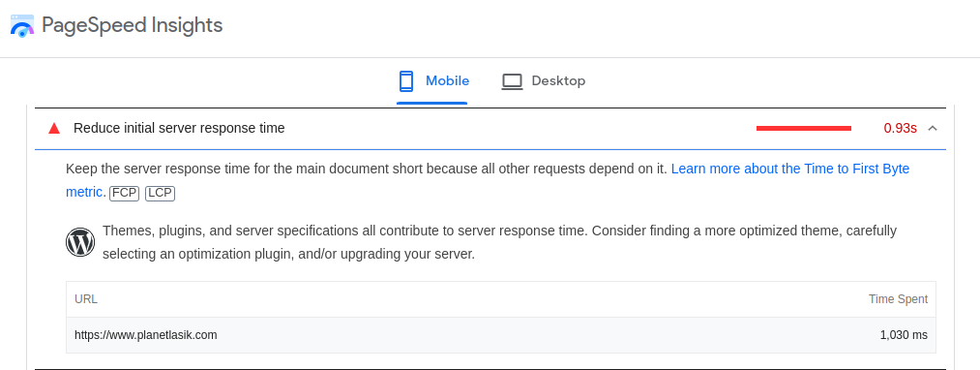980x370 pixels.
Task: Switch to the Desktop tab label
Action: point(558,80)
